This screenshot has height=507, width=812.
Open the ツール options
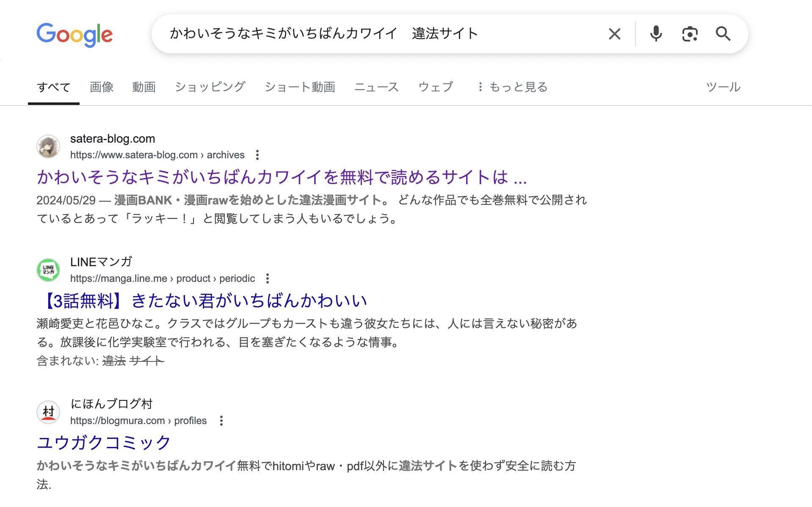[723, 87]
